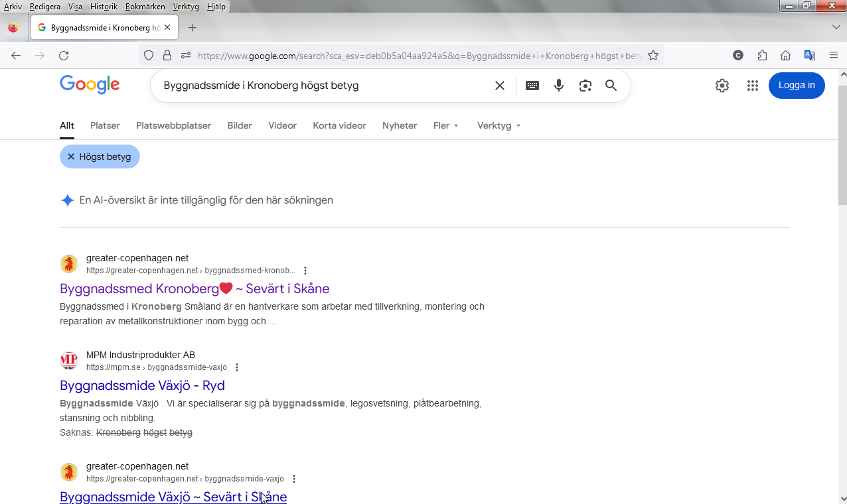The height and width of the screenshot is (504, 847).
Task: Switch to the Bilder tab
Action: tap(240, 125)
